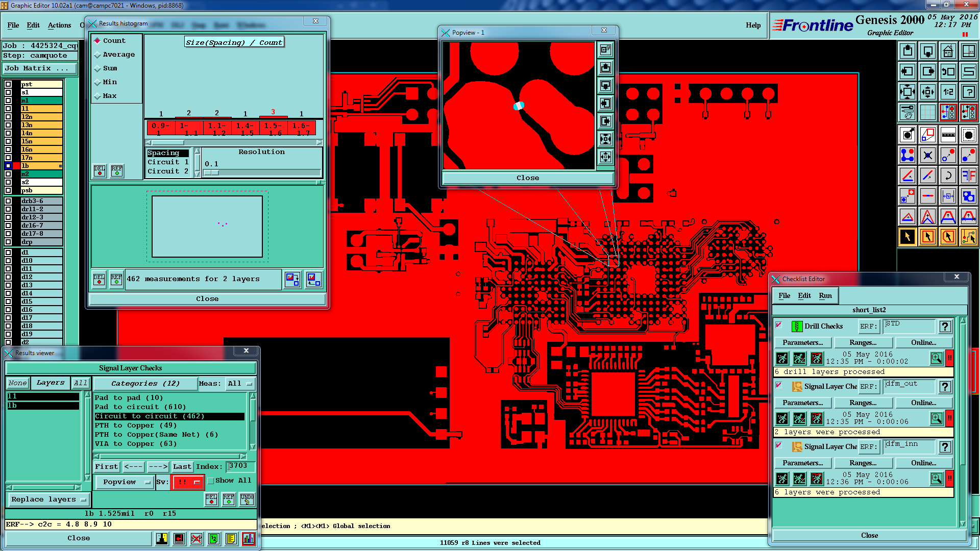Select the Average radio option
Viewport: 980px width, 551px height.
click(x=97, y=55)
